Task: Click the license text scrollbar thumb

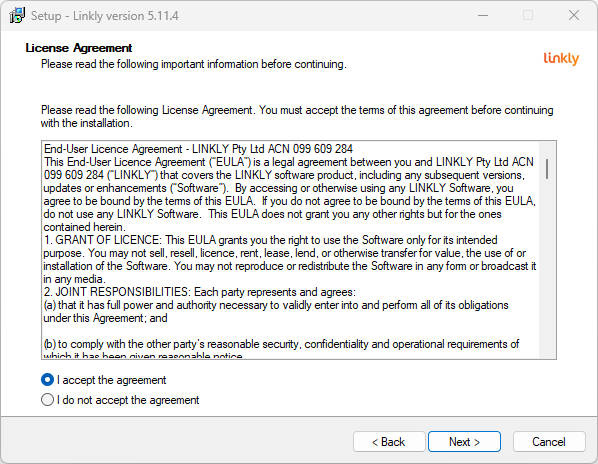Action: pos(547,169)
